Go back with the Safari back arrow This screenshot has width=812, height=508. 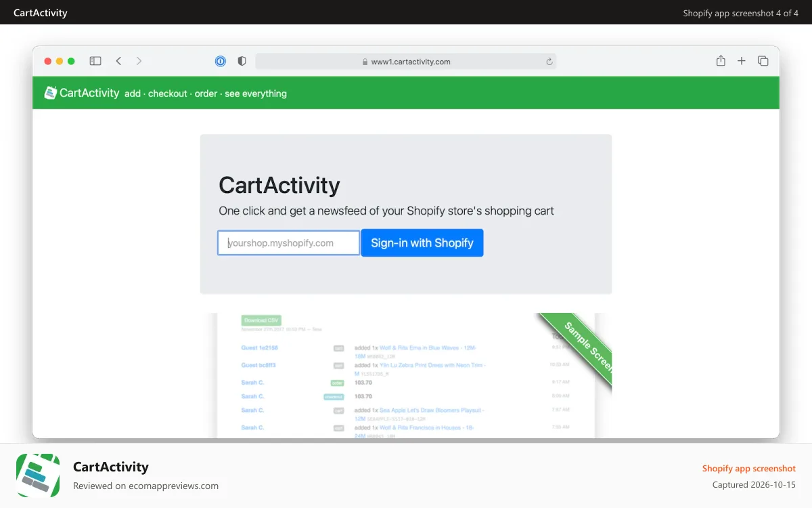tap(118, 61)
